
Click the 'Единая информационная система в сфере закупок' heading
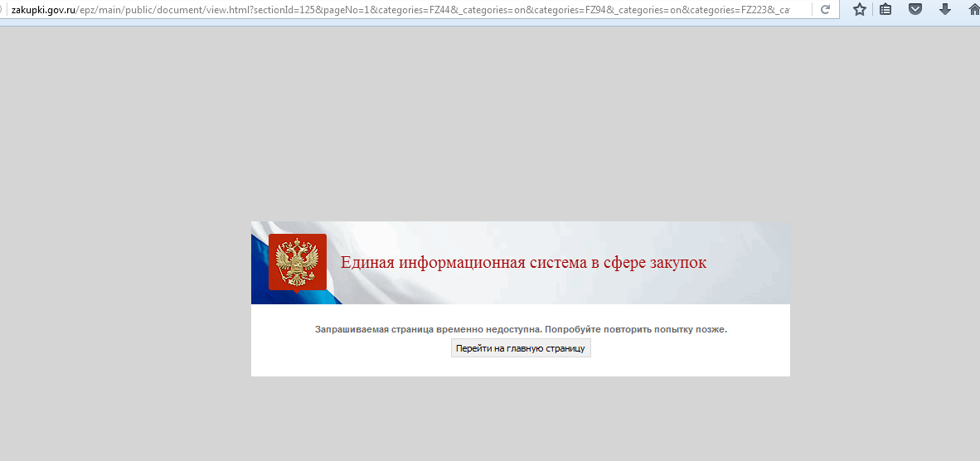click(523, 263)
